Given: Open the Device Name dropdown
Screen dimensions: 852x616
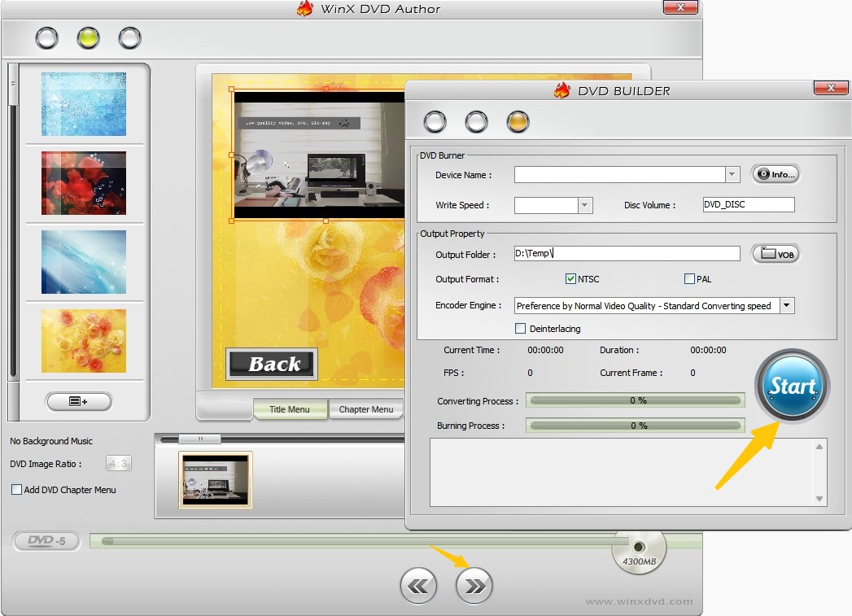Looking at the screenshot, I should coord(731,174).
